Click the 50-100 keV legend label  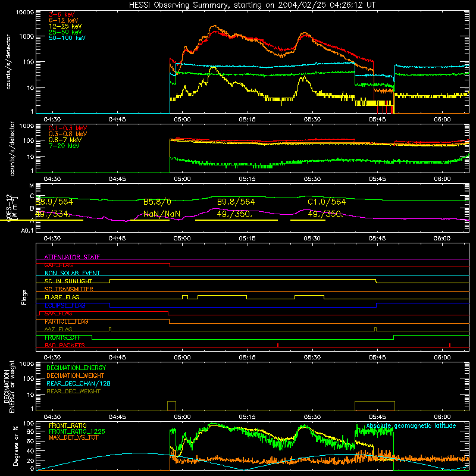[x=67, y=38]
